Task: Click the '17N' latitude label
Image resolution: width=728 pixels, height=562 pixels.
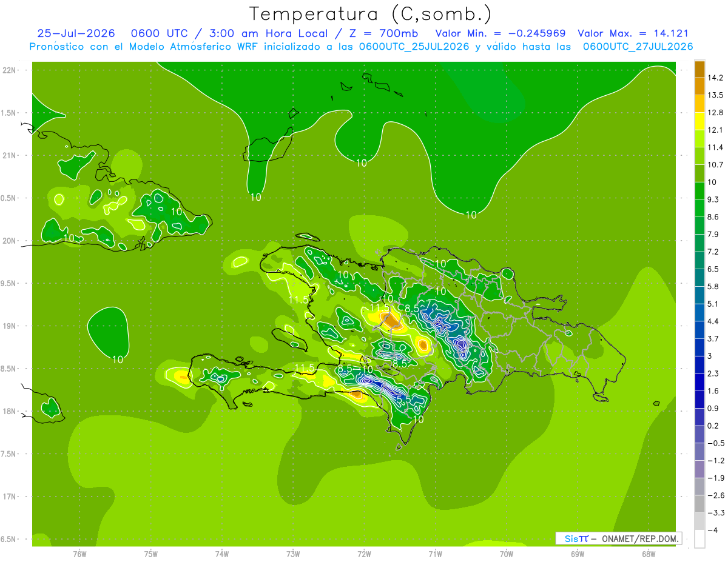Action: (9, 497)
